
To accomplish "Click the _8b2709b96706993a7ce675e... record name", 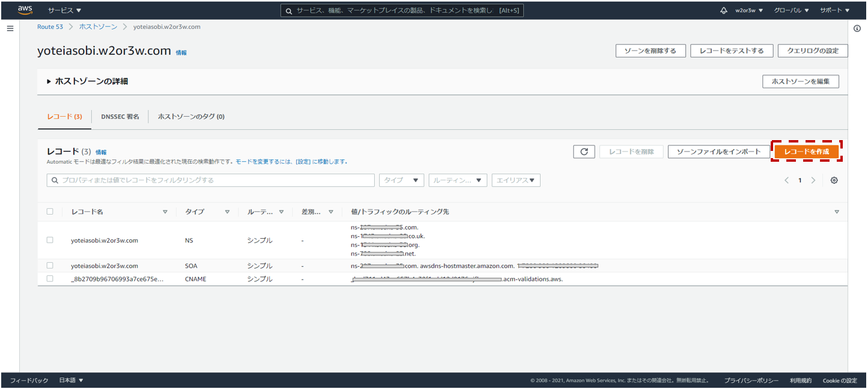I will (x=117, y=279).
